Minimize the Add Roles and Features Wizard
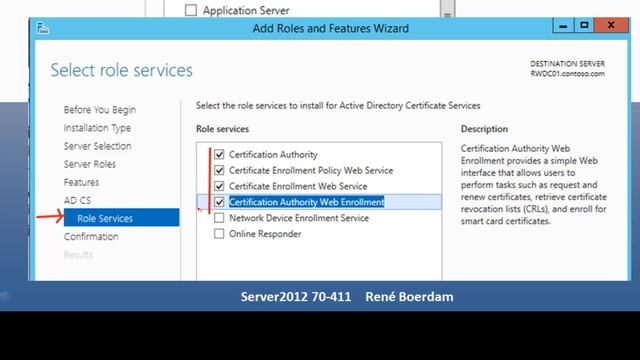The image size is (640, 360). (563, 26)
